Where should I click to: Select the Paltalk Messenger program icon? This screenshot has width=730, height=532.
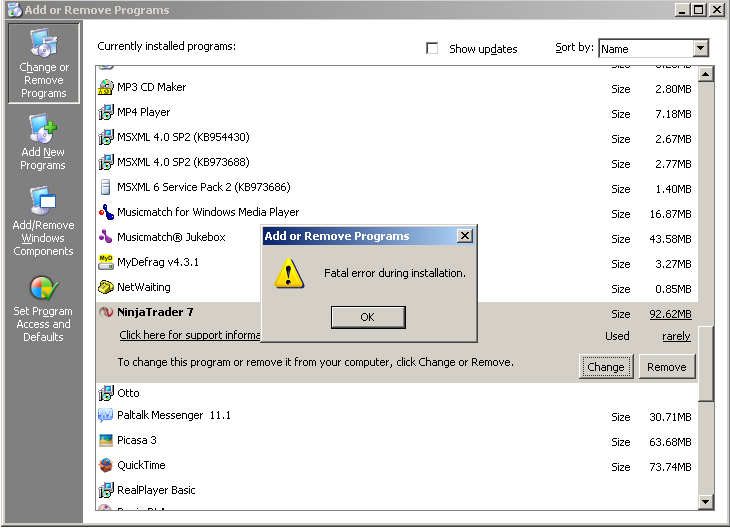[x=106, y=416]
